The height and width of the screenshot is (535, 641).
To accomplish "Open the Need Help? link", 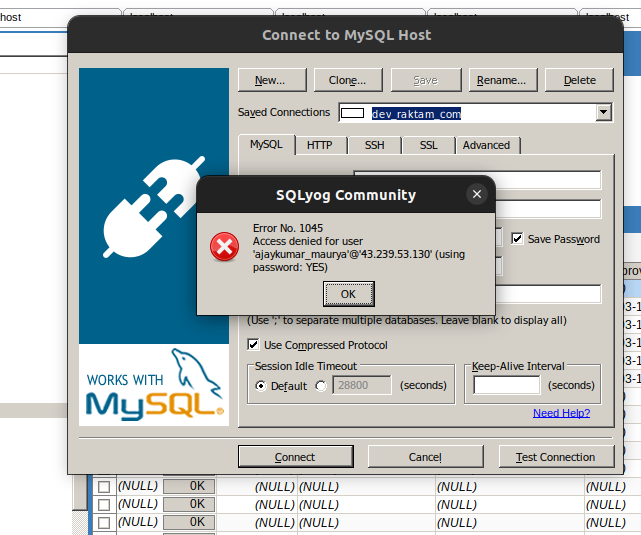I will pos(561,413).
